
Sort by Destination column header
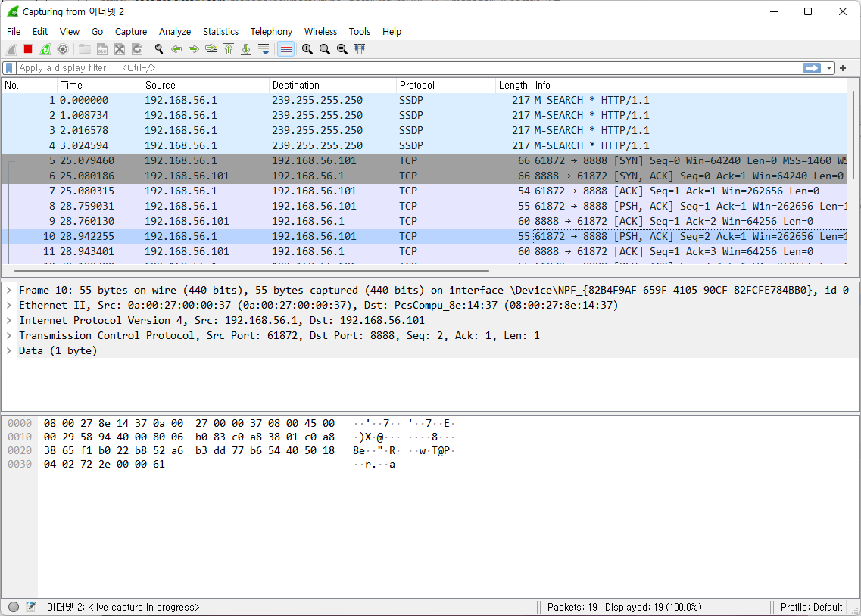[x=332, y=85]
